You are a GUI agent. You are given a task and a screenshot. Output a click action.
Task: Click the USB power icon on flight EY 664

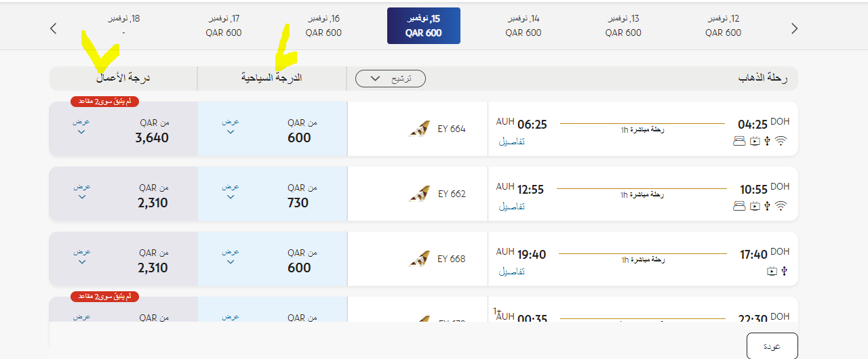(767, 141)
